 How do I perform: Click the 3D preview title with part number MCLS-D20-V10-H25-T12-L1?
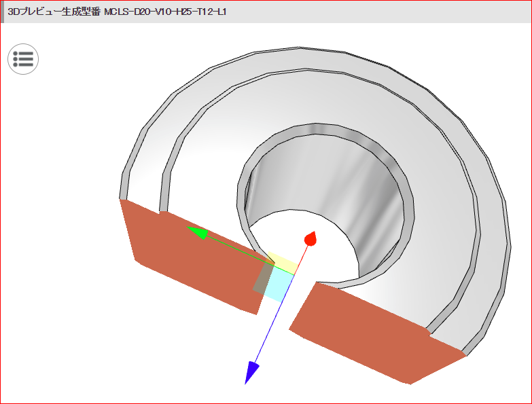point(117,12)
